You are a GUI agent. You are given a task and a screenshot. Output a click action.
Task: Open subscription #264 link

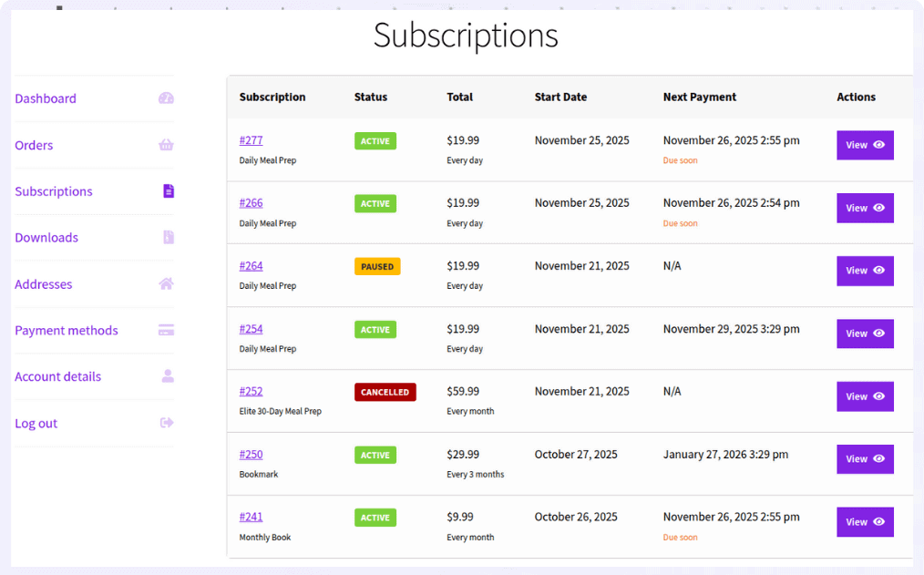[251, 265]
